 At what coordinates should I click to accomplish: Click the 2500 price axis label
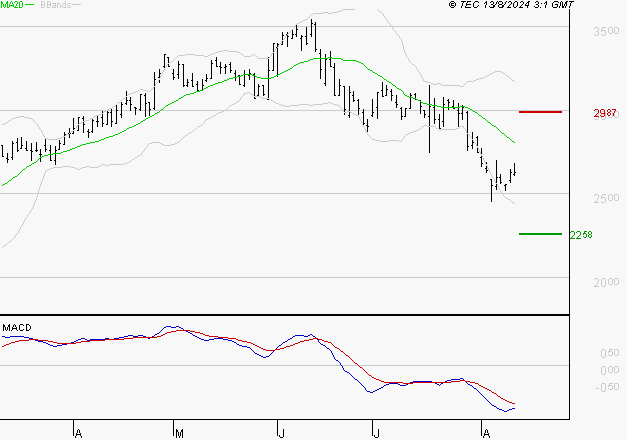coord(607,198)
